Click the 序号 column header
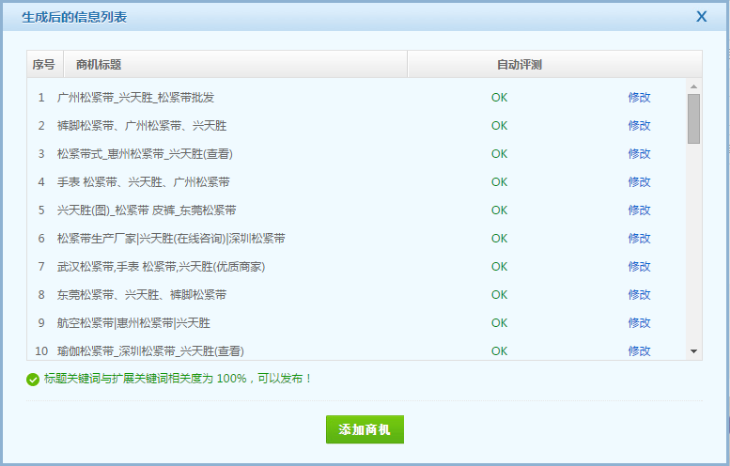Viewport: 730px width, 466px height. click(43, 65)
